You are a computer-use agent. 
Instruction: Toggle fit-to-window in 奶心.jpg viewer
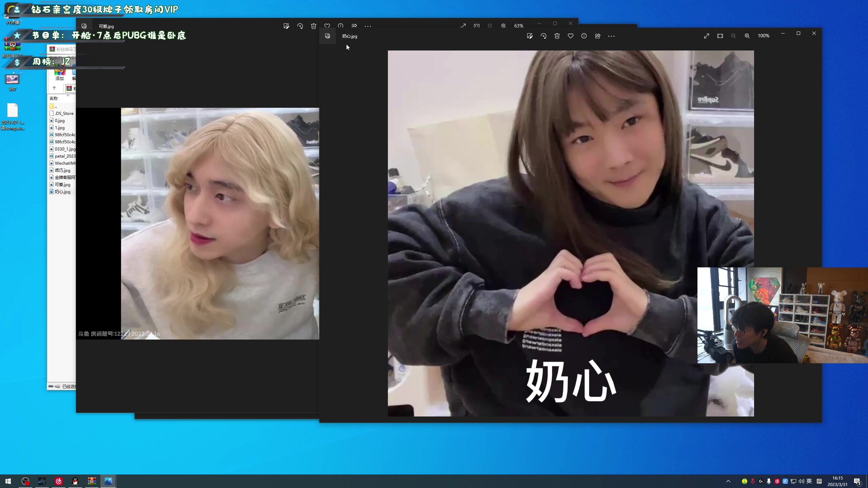pyautogui.click(x=720, y=36)
